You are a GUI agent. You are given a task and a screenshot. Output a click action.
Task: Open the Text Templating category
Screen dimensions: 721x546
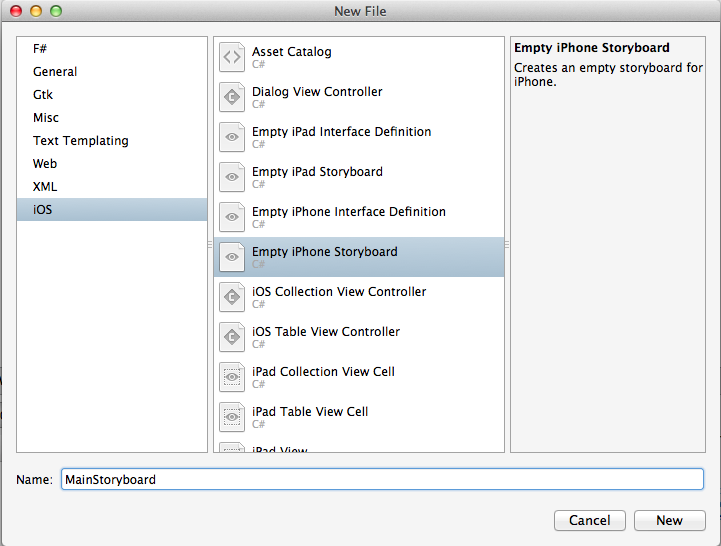(80, 141)
